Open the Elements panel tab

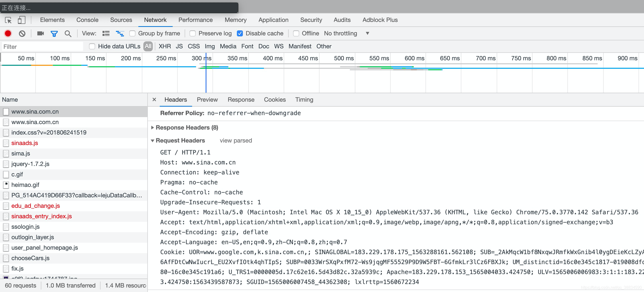tap(52, 20)
